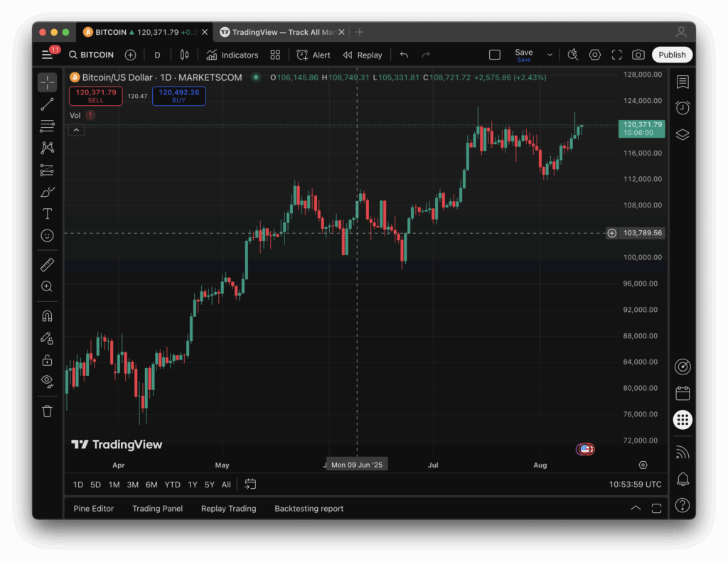
Task: Set range to YTD
Action: pyautogui.click(x=172, y=485)
